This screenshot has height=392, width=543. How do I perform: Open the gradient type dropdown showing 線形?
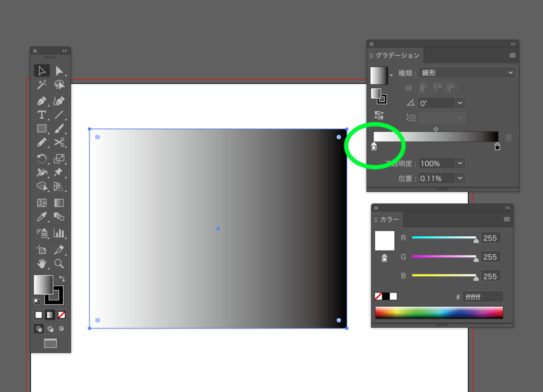tap(467, 73)
